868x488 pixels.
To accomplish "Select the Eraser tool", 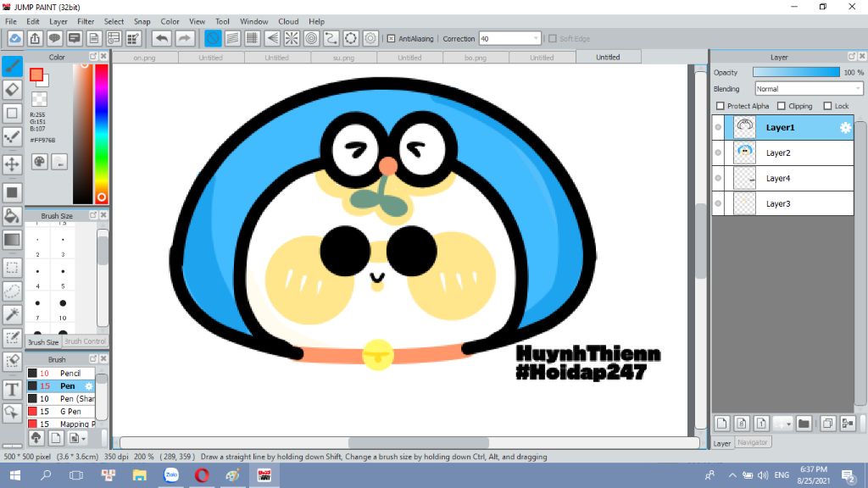I will tap(12, 90).
